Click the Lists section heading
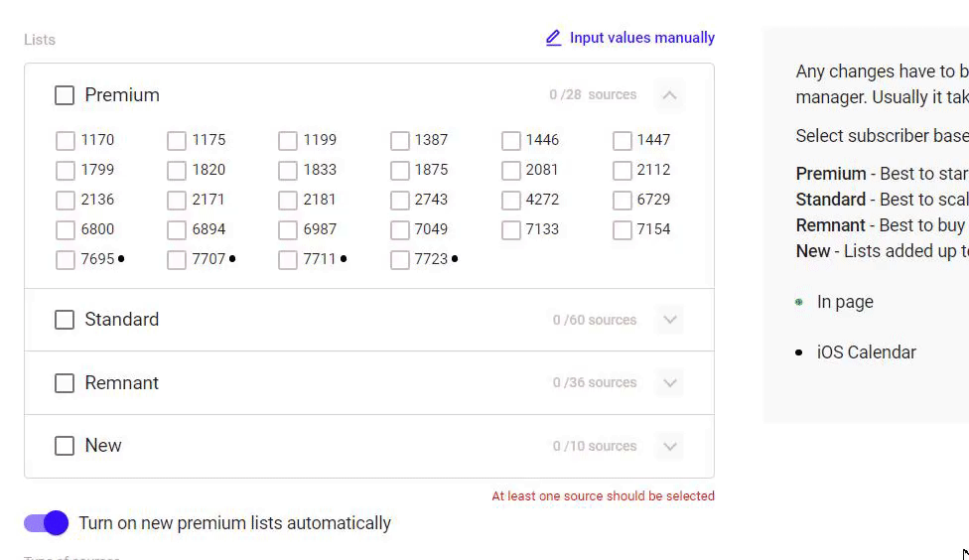 coord(40,40)
